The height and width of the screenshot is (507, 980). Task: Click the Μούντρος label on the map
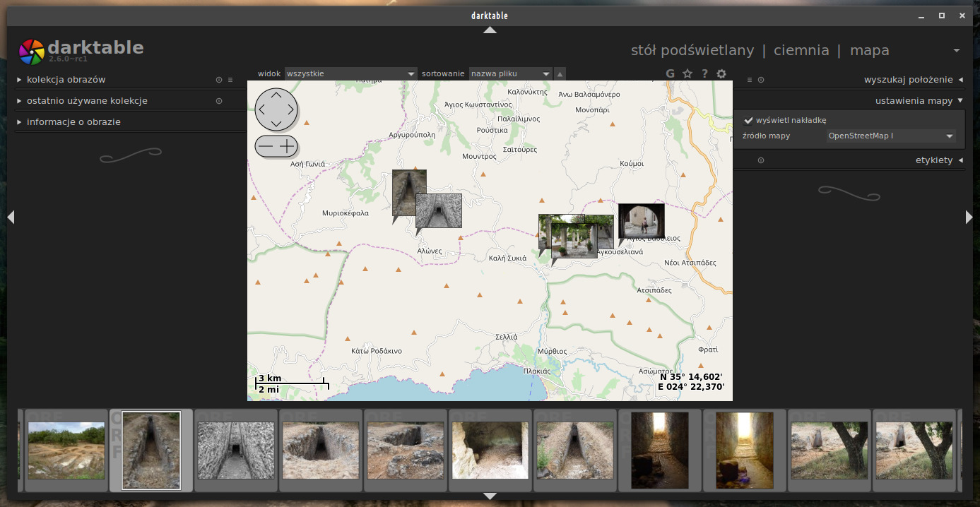point(480,157)
